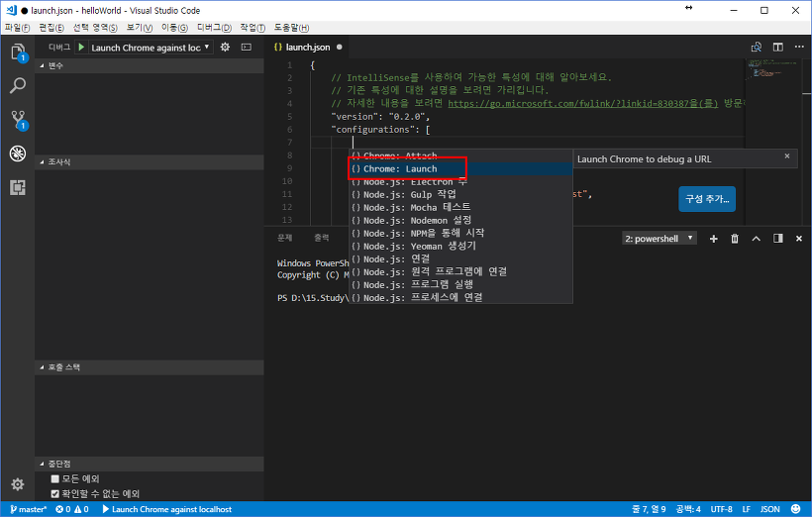The image size is (812, 517).
Task: Select Node.js: 프로그램 실행 suggestion
Action: tap(460, 285)
